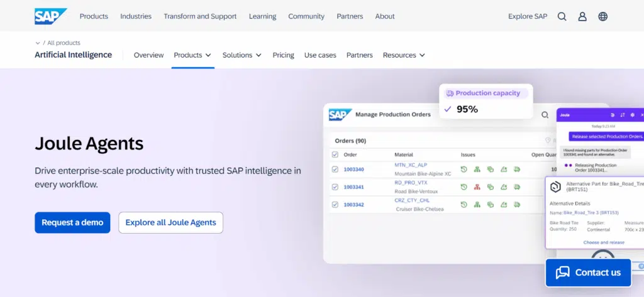
Task: Click delivery truck icon for order 1003340
Action: (x=517, y=169)
